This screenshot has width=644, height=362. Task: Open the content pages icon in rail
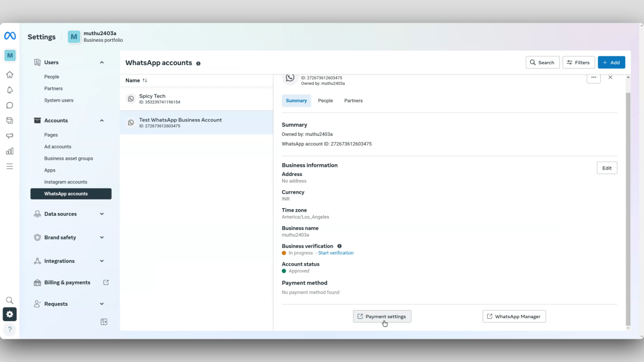click(10, 121)
